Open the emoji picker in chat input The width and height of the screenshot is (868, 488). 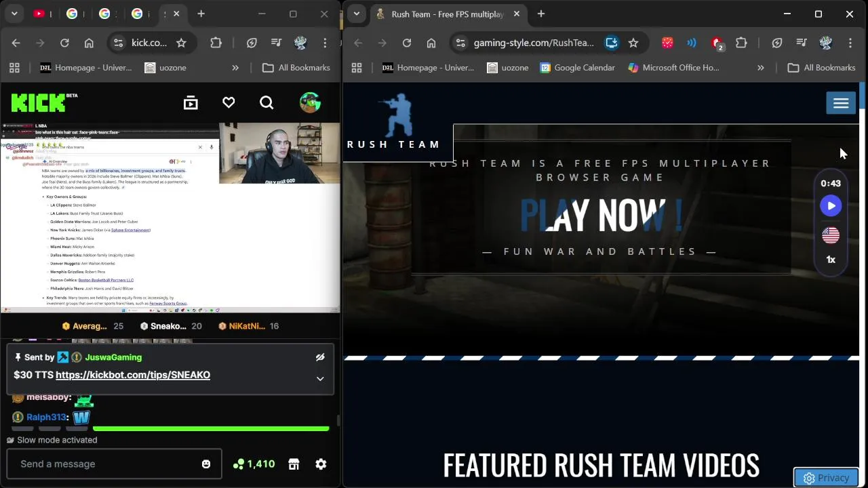point(206,464)
